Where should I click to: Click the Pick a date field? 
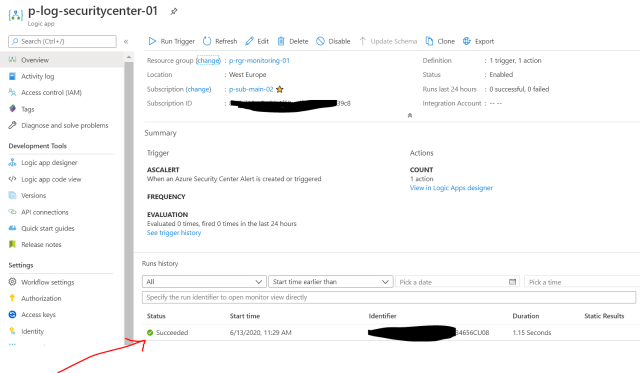point(457,282)
